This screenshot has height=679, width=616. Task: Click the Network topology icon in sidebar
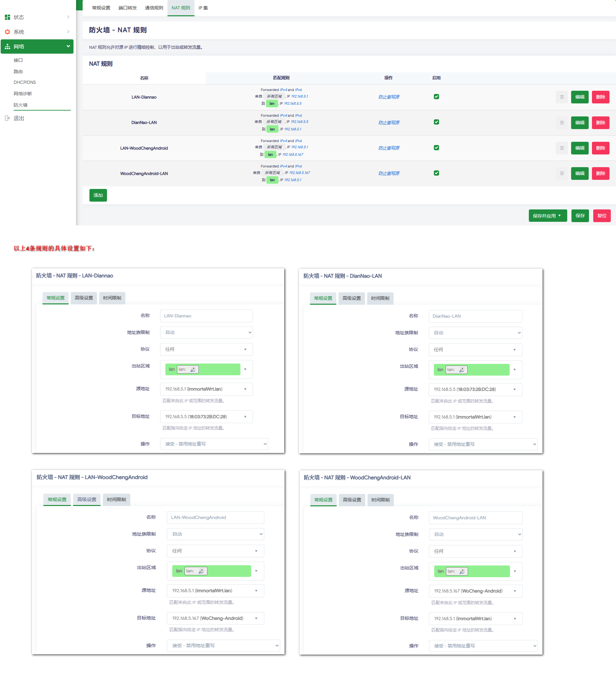click(x=7, y=47)
